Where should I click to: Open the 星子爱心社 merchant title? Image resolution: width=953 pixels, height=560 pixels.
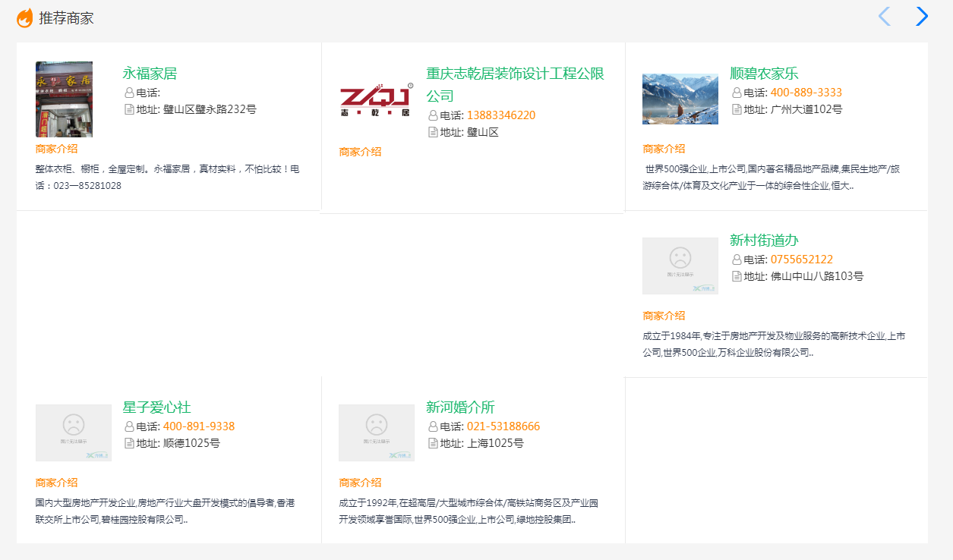[156, 407]
